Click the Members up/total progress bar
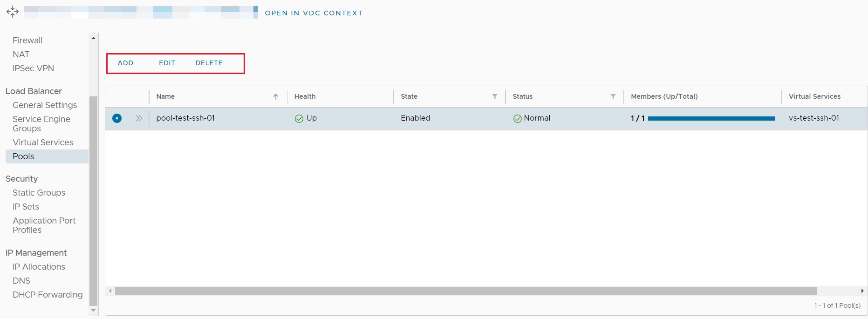The image size is (868, 319). pyautogui.click(x=711, y=119)
